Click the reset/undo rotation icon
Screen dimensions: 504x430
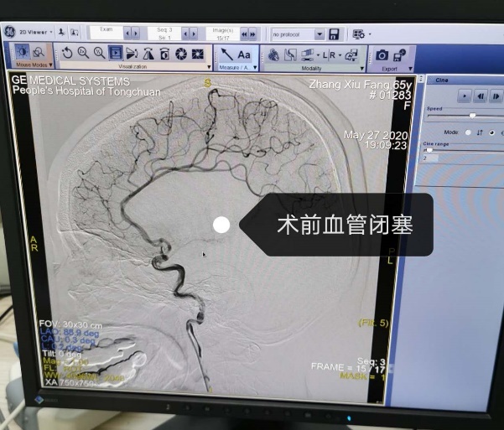coord(67,53)
